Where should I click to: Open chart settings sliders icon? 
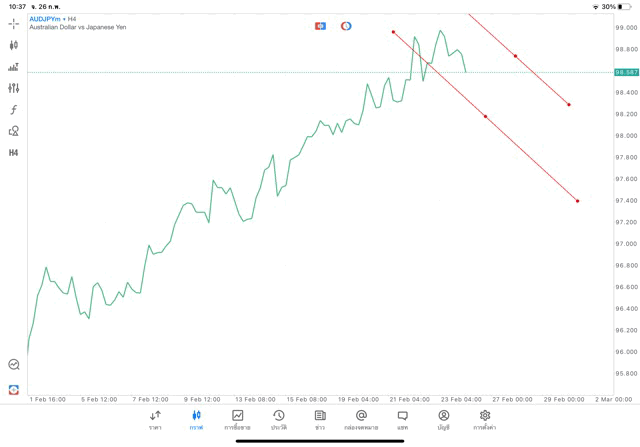tap(14, 88)
